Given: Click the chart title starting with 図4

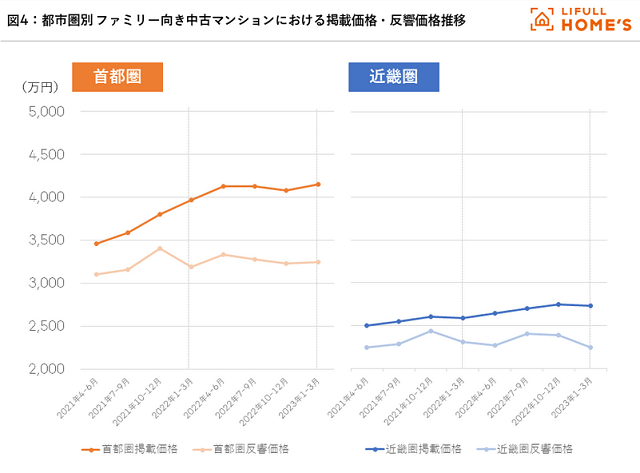Looking at the screenshot, I should click(235, 20).
